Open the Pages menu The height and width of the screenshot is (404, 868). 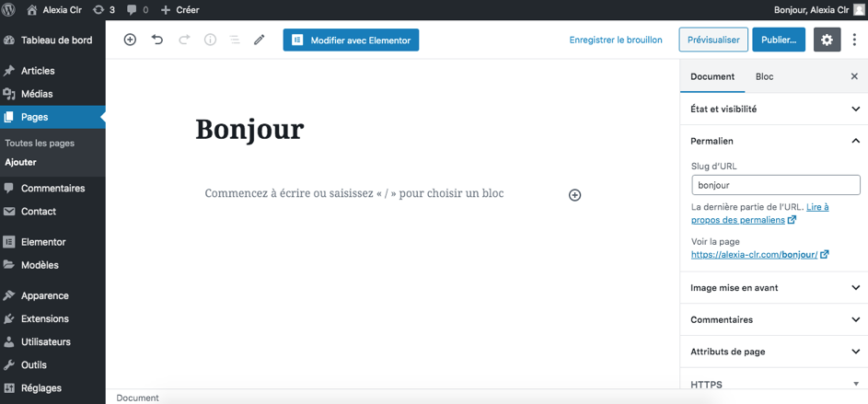point(52,117)
